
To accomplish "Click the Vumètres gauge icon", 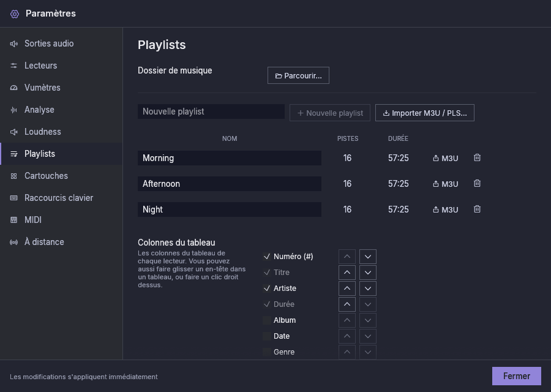I will (13, 88).
